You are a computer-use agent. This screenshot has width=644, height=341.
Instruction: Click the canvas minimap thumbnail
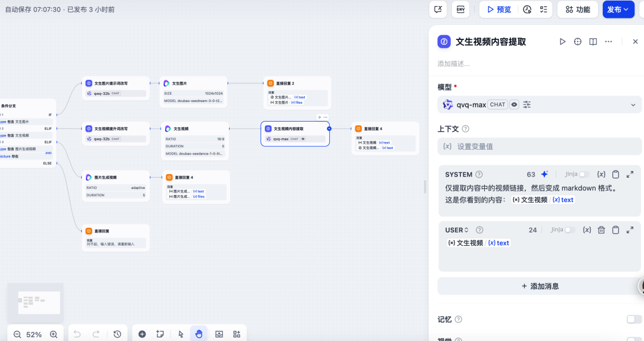coord(35,302)
